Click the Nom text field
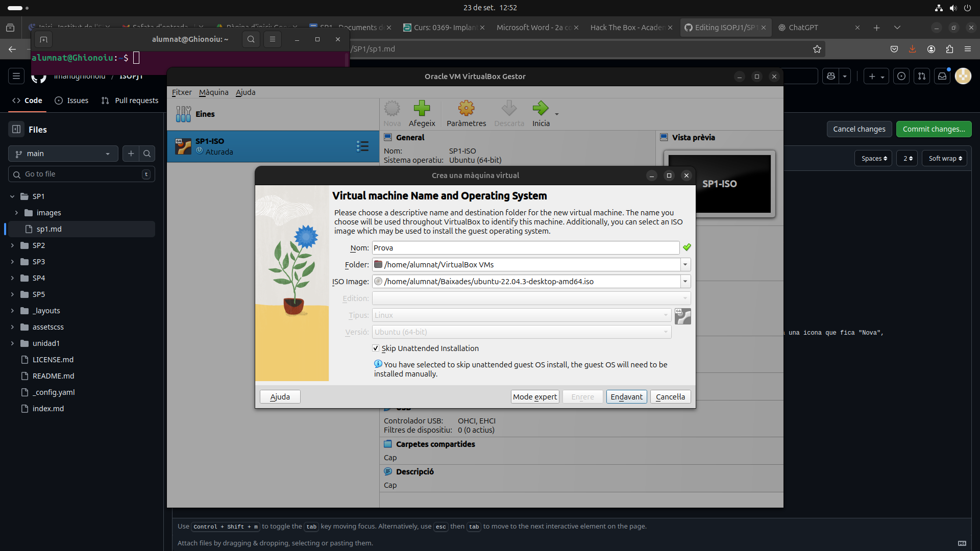Screen dimensions: 980x551 pos(525,248)
